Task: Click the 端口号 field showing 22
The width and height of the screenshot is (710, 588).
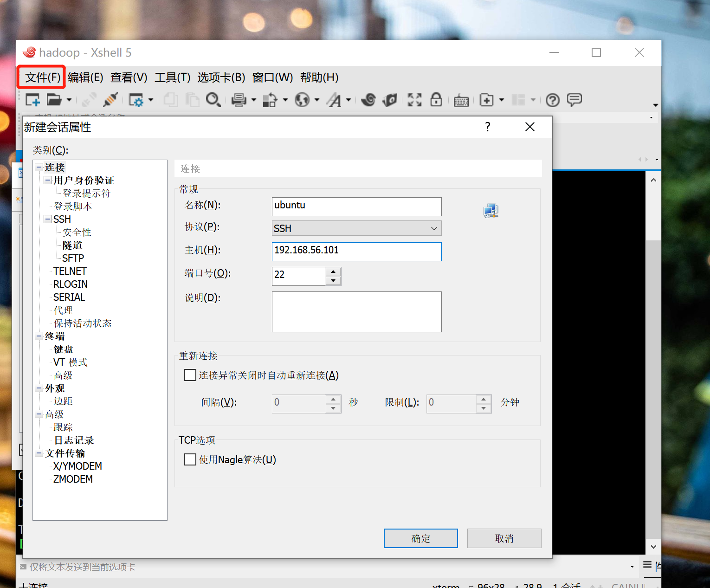Action: coord(299,276)
